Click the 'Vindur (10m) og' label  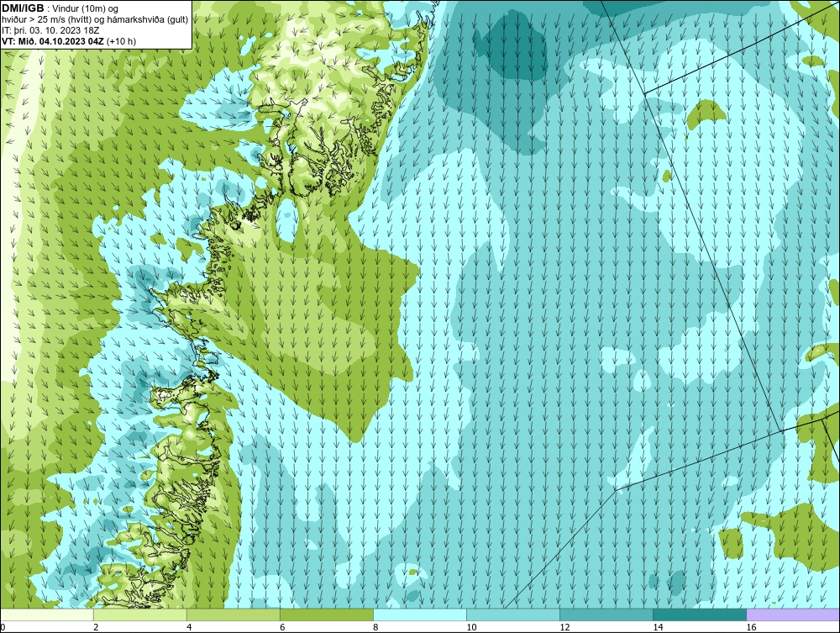point(87,9)
